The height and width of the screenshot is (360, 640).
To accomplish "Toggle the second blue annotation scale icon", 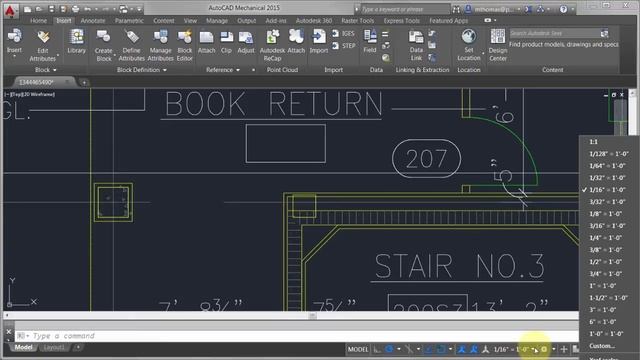I will [473, 349].
